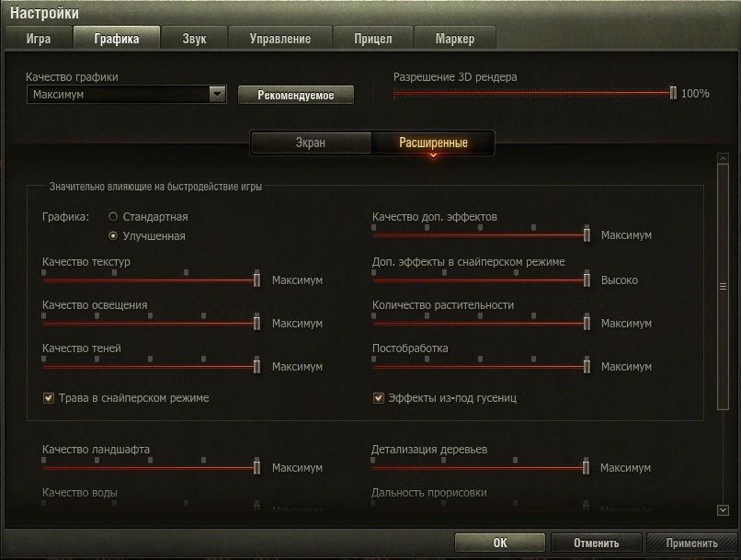This screenshot has height=560, width=741.
Task: Open the Управление tab
Action: 280,38
